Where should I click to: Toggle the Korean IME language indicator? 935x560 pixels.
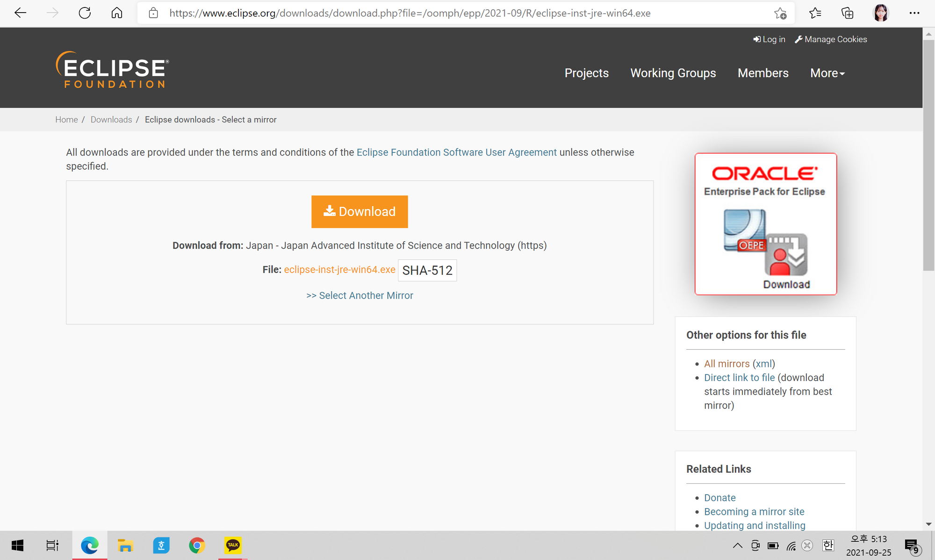828,546
